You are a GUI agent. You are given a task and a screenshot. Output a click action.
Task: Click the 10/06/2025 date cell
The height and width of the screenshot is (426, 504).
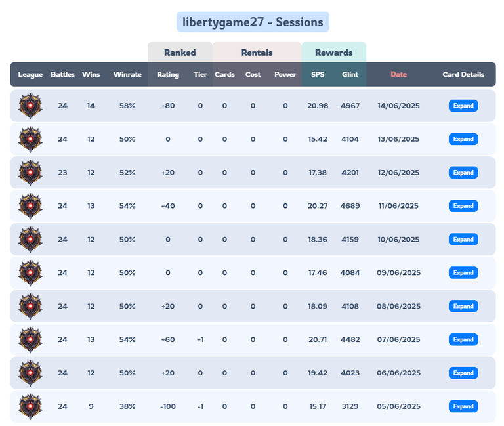398,240
